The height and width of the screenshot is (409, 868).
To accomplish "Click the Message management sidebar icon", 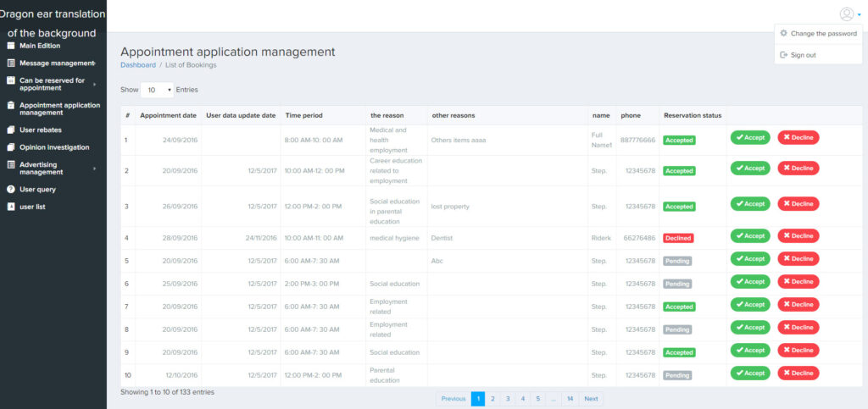I will pos(10,63).
